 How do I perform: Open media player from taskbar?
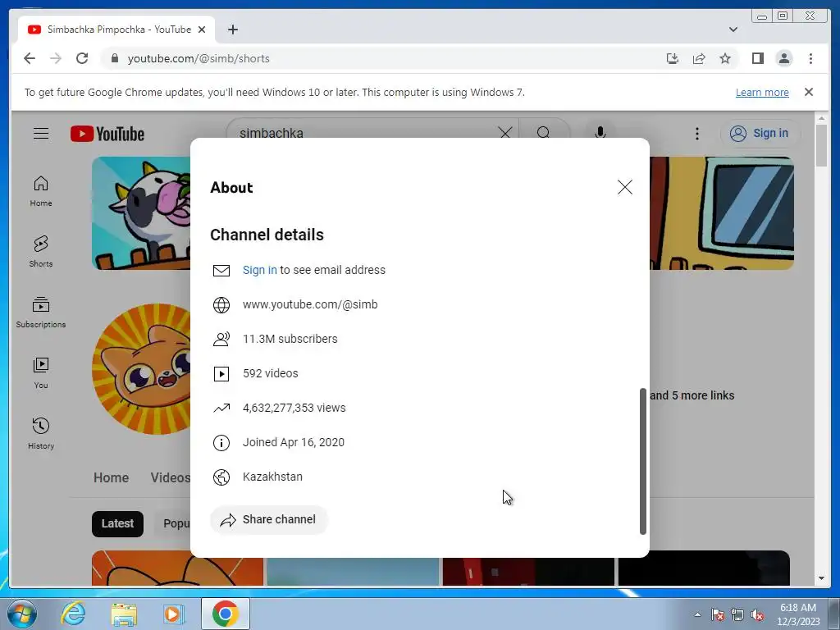coord(174,614)
